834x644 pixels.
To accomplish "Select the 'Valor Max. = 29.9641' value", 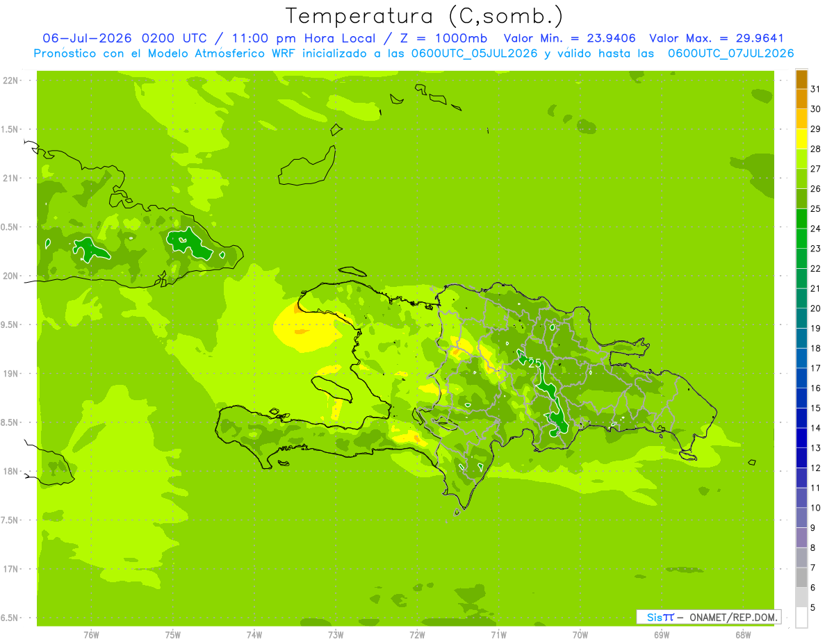I will coord(717,38).
